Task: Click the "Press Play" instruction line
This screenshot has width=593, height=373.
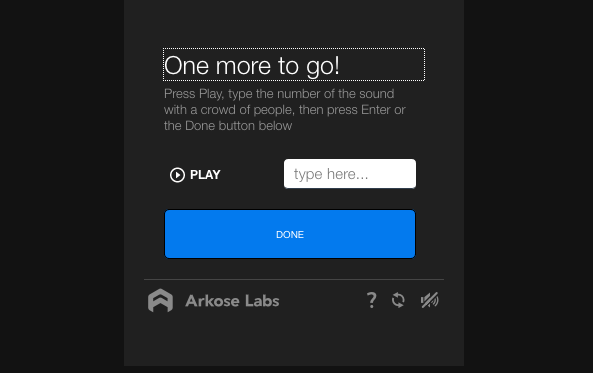Action: 279,94
